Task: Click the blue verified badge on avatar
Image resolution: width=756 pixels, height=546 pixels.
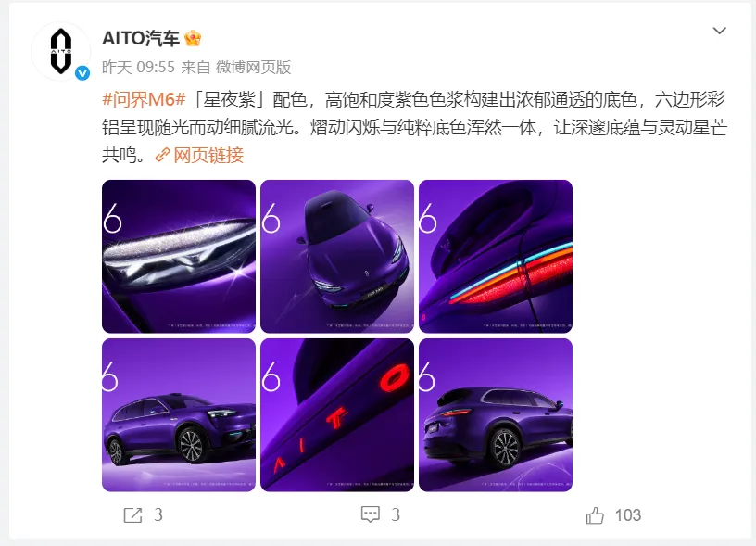Action: (x=82, y=73)
